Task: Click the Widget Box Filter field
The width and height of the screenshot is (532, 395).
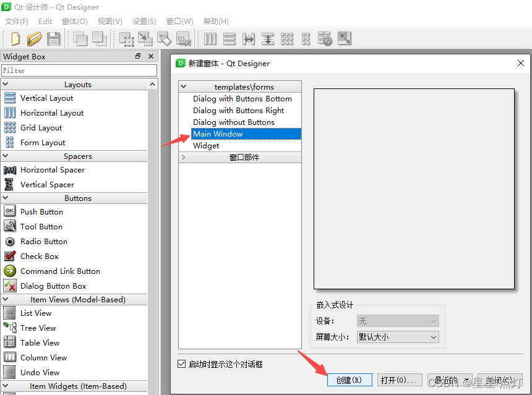Action: [x=79, y=70]
